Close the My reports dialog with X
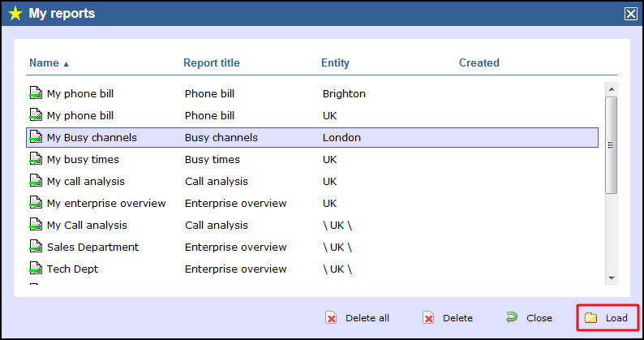This screenshot has height=340, width=644. click(x=630, y=13)
